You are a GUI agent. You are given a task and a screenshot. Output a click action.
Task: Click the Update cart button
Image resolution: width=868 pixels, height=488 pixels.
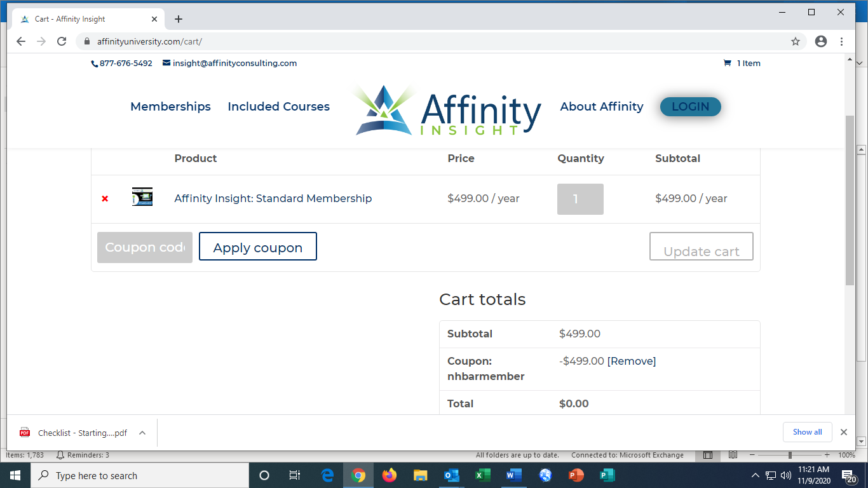coord(702,247)
